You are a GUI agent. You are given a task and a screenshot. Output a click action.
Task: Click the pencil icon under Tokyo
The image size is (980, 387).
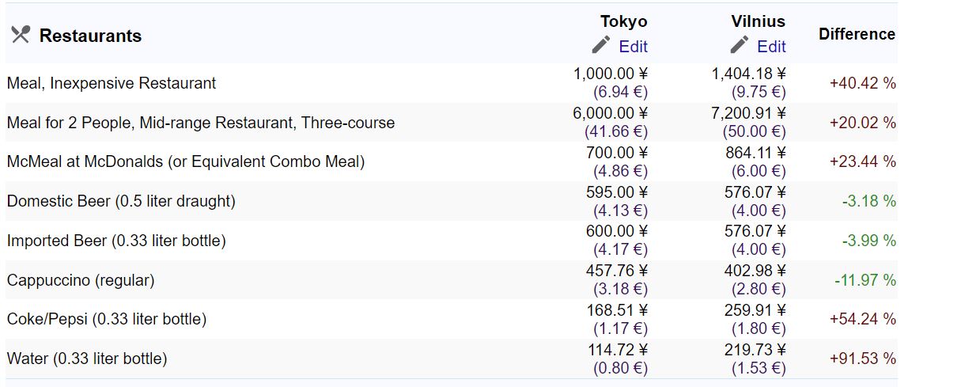coord(601,45)
